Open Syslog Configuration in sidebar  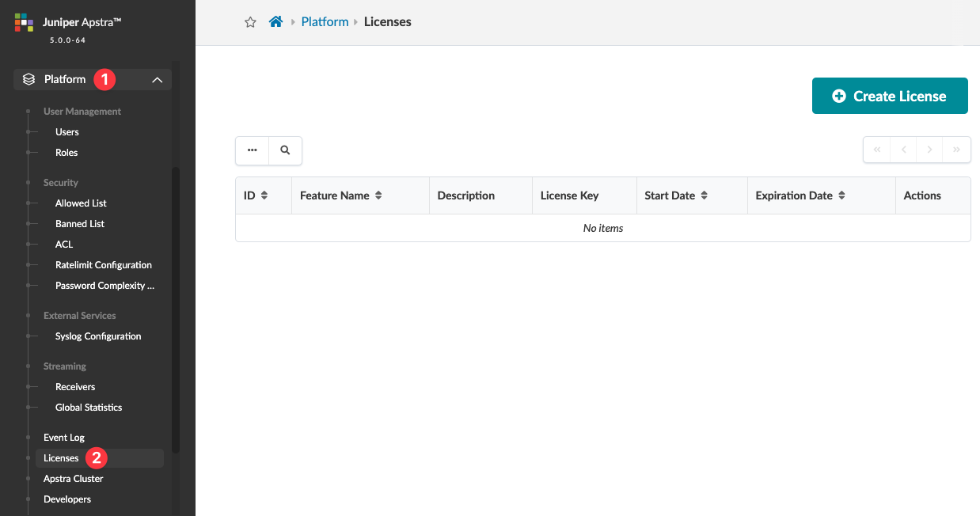pyautogui.click(x=98, y=336)
